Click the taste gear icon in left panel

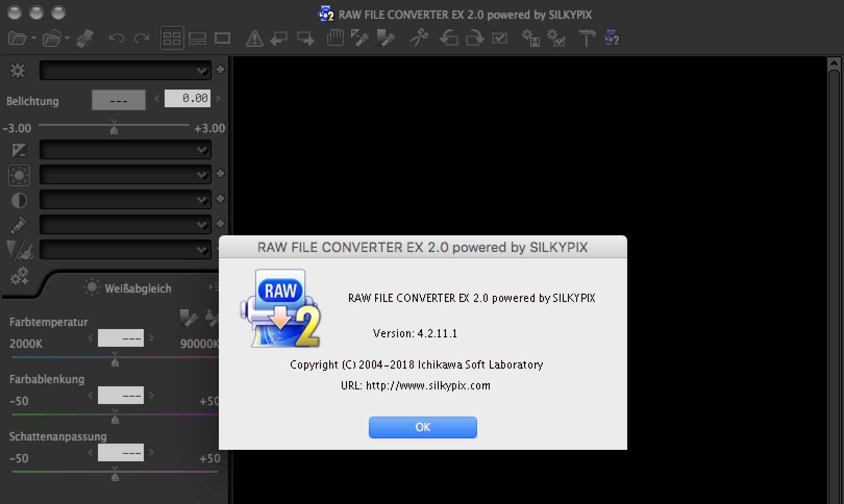click(18, 70)
